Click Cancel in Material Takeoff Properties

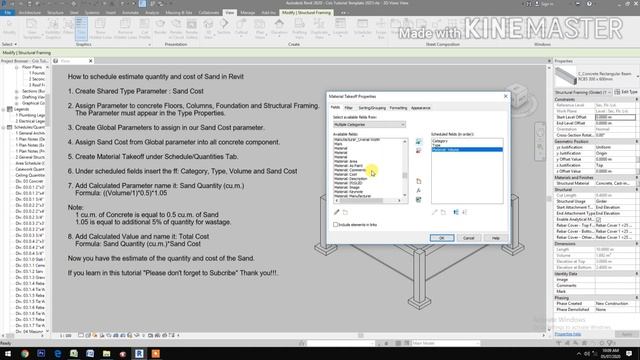(469, 238)
